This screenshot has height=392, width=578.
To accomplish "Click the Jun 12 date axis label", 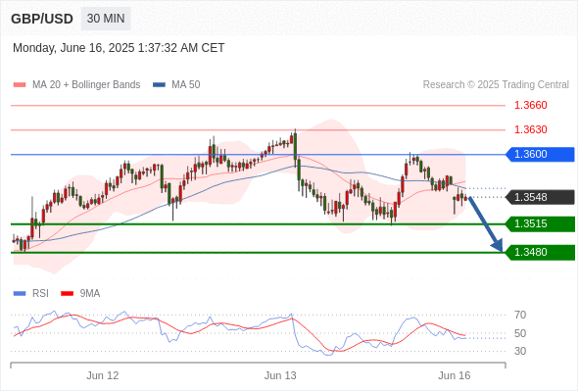I will 103,375.
